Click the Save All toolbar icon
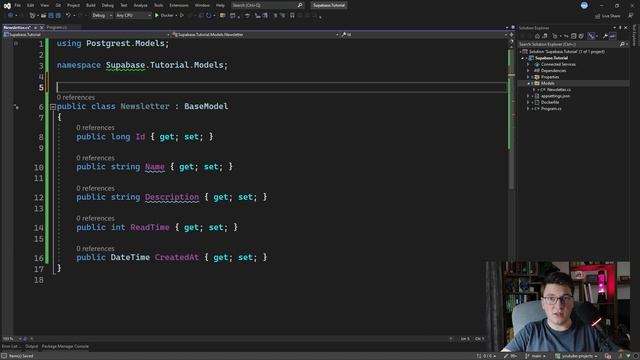The height and width of the screenshot is (360, 640). [x=58, y=16]
